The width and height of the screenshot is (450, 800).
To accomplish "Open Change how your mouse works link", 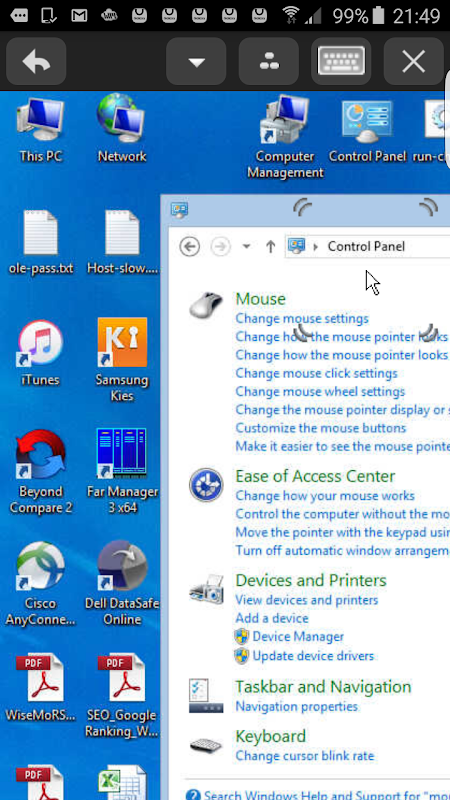I will coord(325,496).
